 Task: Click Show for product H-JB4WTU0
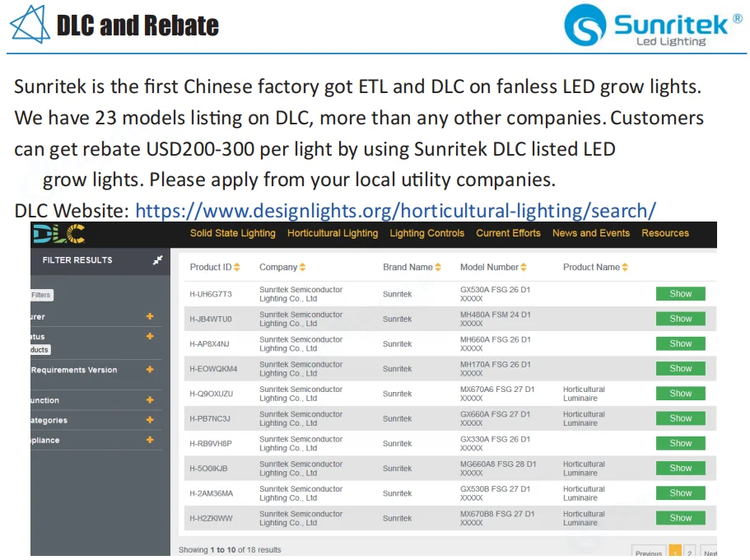tap(680, 319)
